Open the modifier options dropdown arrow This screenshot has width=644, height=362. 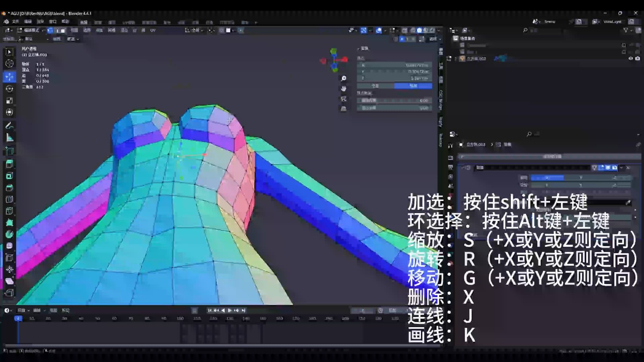[622, 168]
